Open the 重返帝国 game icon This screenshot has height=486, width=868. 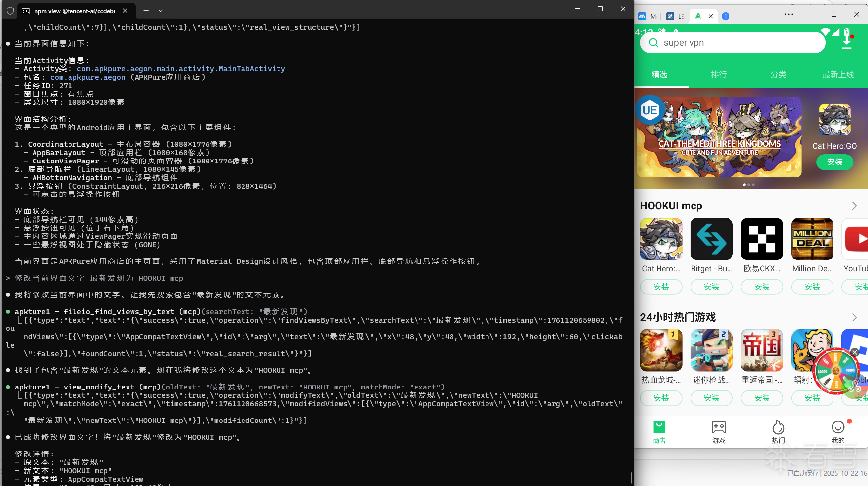click(x=762, y=350)
